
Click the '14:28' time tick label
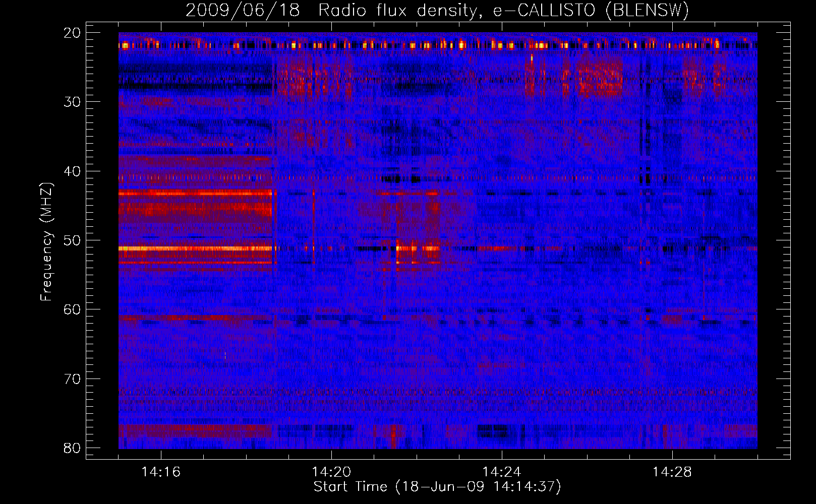(x=672, y=472)
